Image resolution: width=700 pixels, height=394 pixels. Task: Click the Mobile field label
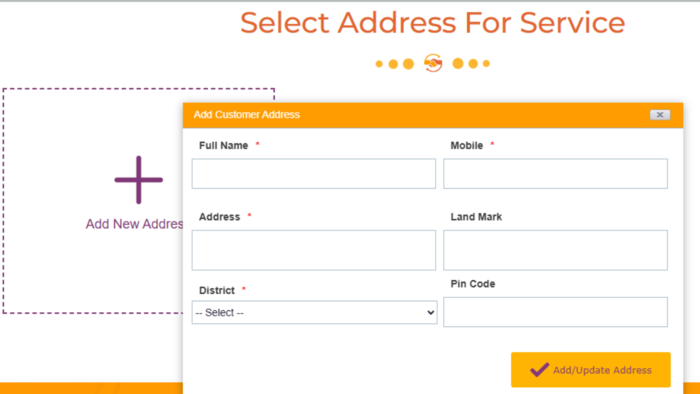[x=467, y=145]
